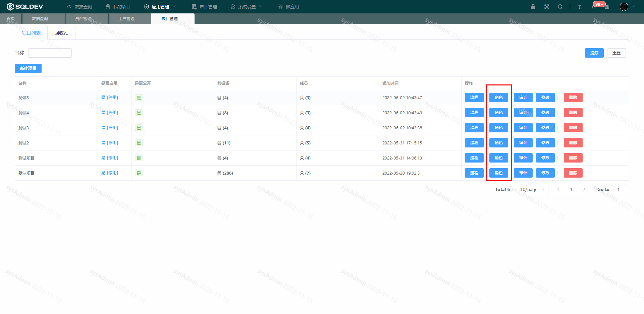Open 审计管理 in the top navigation
The image size is (644, 314).
pyautogui.click(x=204, y=7)
